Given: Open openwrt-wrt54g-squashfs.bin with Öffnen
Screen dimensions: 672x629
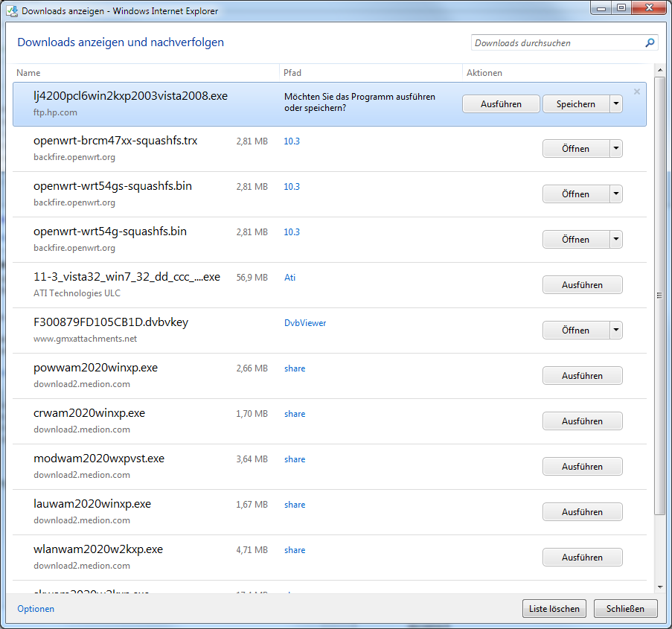Looking at the screenshot, I should 576,239.
